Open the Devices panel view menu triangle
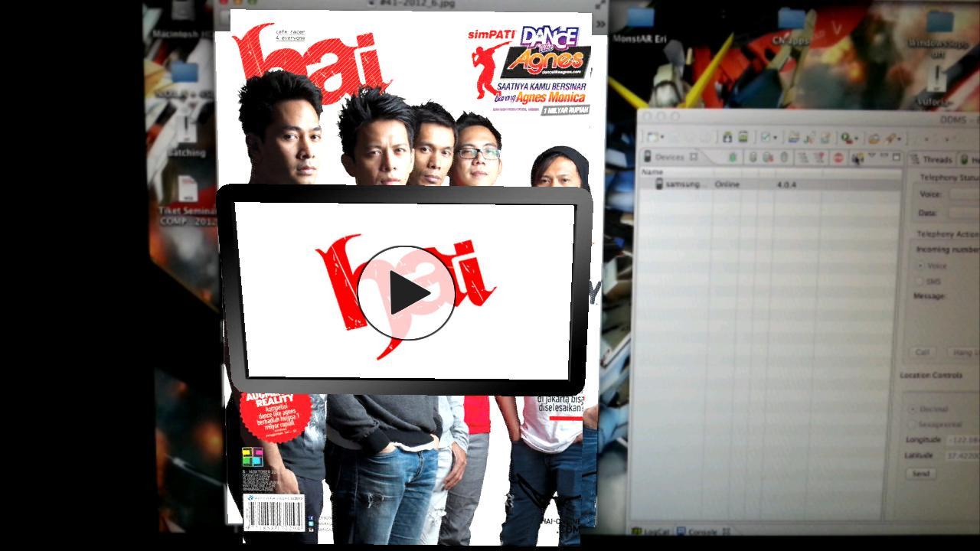Screen dimensions: 980x551 [x=871, y=155]
